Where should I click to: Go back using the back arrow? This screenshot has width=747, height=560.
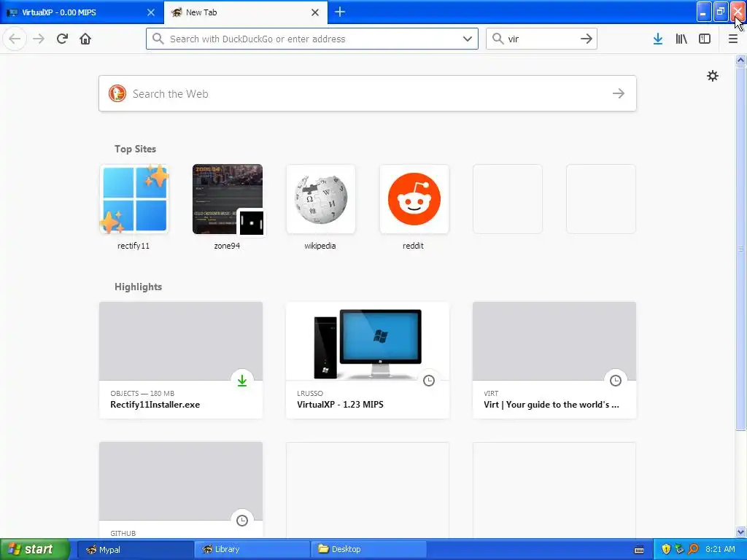[x=15, y=39]
